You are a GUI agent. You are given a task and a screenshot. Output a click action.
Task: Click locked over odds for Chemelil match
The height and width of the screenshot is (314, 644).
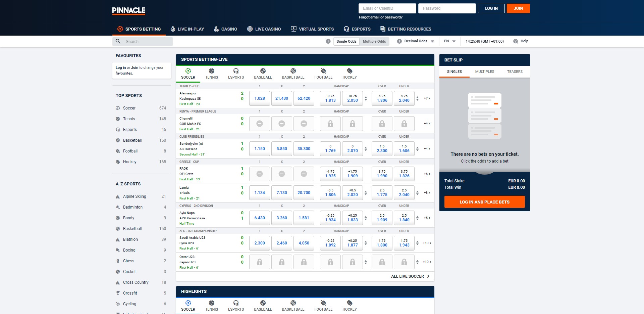[x=382, y=124]
